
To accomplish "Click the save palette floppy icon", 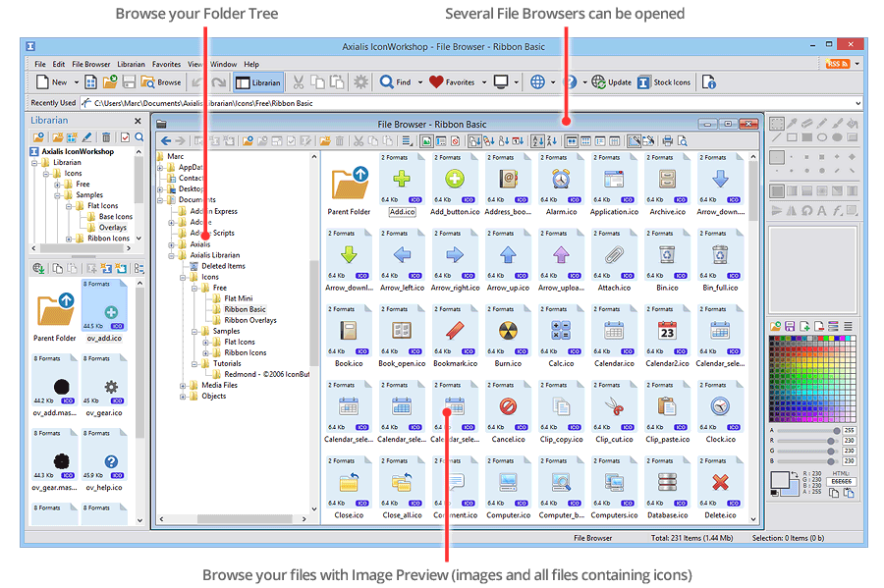I will tap(790, 326).
